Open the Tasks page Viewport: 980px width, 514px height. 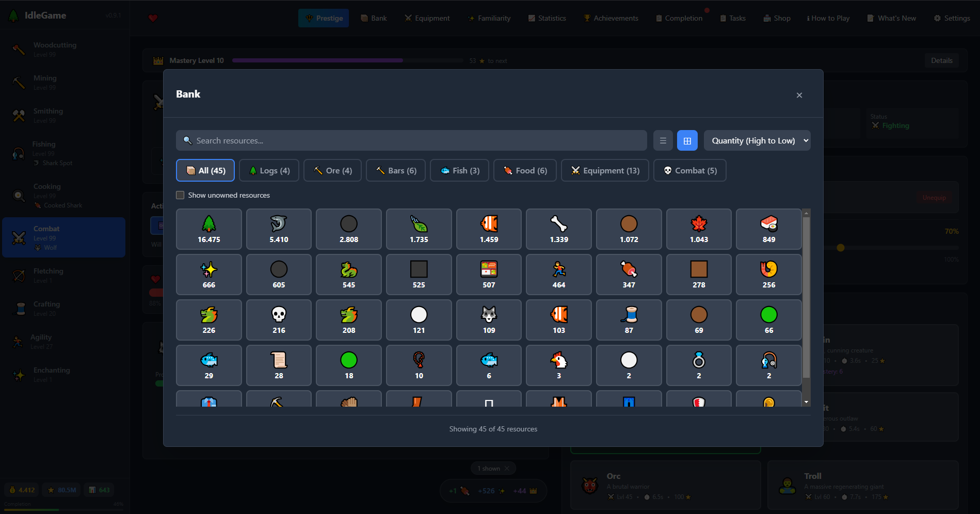tap(733, 18)
